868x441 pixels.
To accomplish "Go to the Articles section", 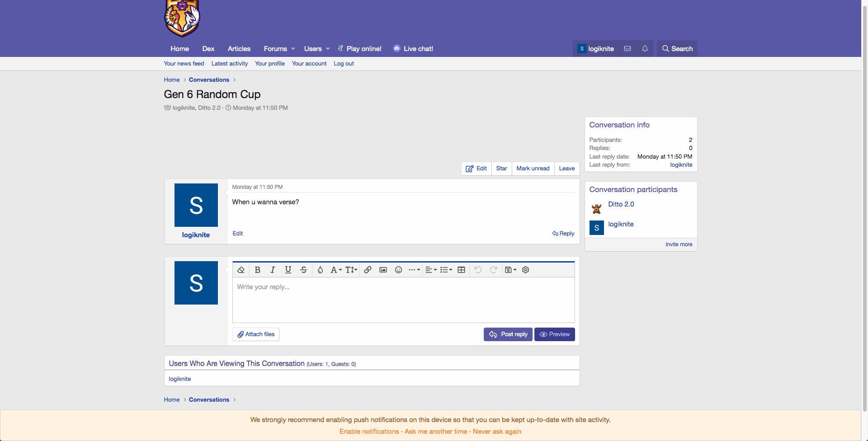I will 239,49.
